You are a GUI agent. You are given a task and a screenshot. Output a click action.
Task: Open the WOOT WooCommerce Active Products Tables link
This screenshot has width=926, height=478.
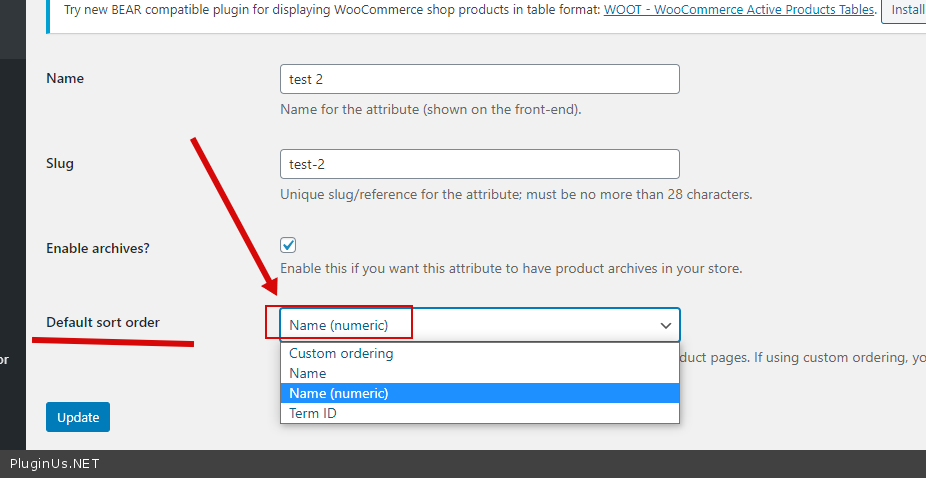740,10
